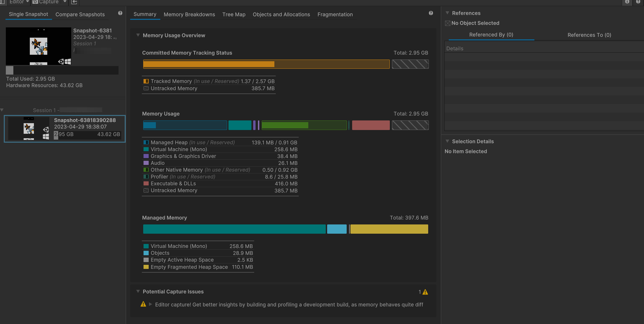Click the help icon in snapshot panel
The height and width of the screenshot is (324, 644).
click(120, 13)
